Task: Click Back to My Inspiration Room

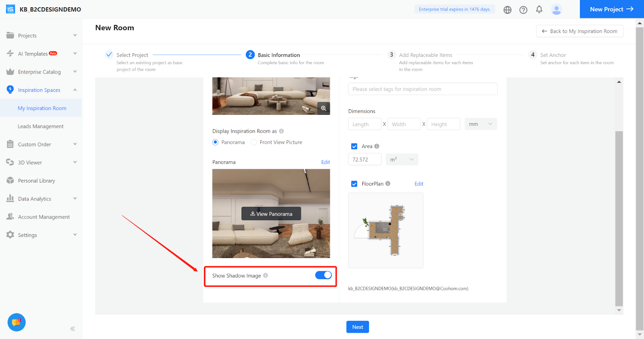Action: point(579,31)
